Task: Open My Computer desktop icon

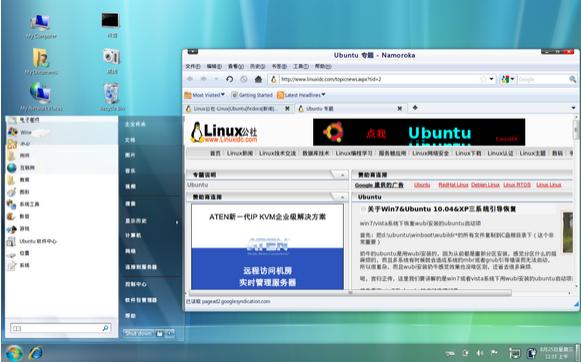Action: tap(41, 26)
